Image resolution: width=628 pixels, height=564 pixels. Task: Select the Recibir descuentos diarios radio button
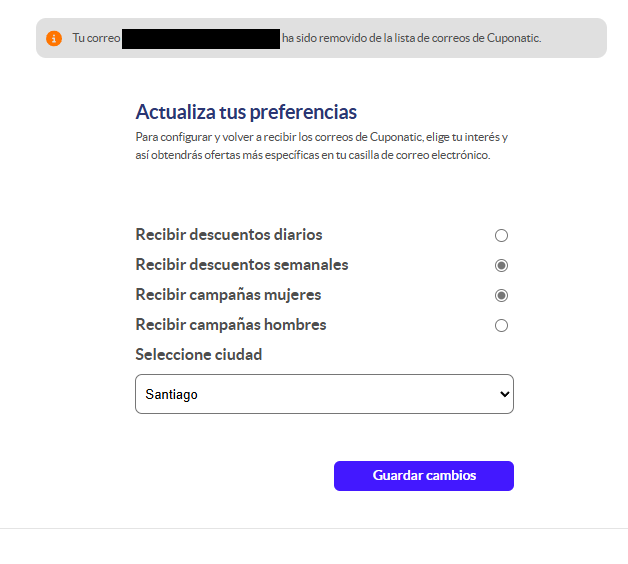pyautogui.click(x=501, y=235)
